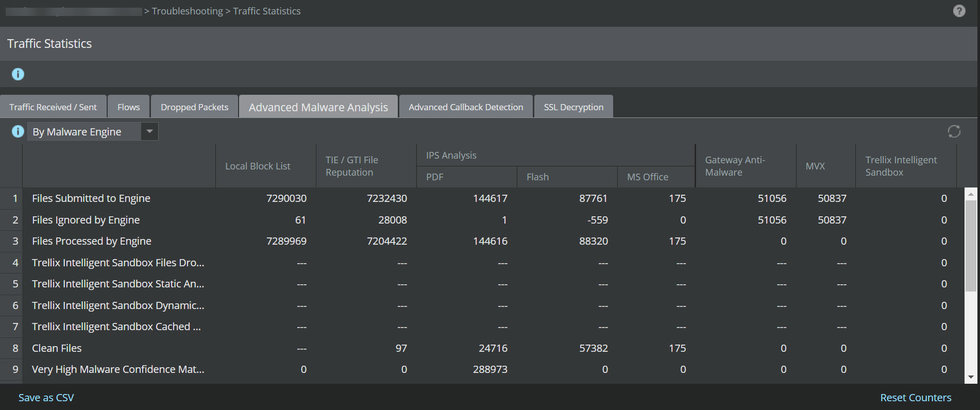Click the PDF column header

click(466, 177)
